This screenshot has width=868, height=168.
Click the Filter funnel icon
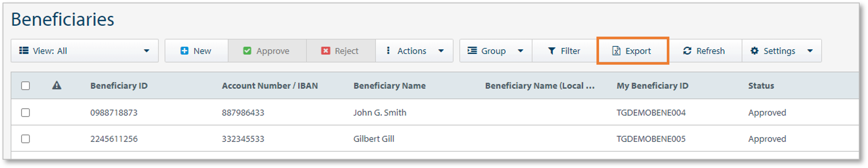(552, 51)
